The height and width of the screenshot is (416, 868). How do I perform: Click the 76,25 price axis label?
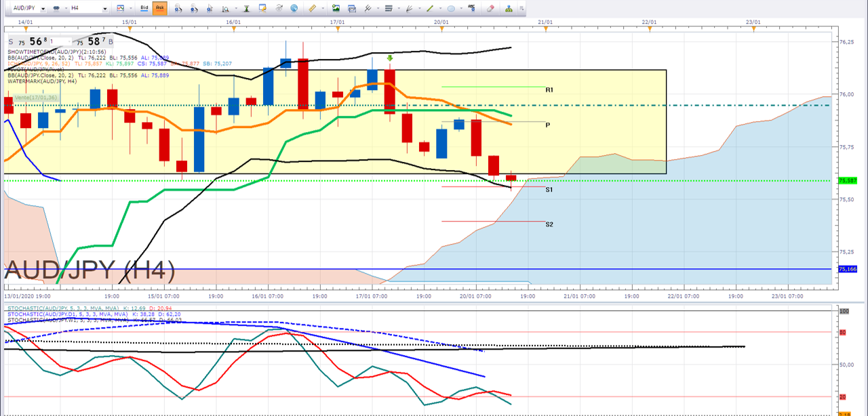[847, 42]
